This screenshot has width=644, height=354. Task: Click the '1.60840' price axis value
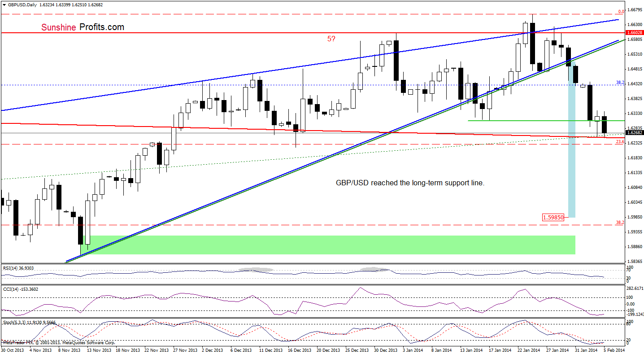click(x=634, y=187)
